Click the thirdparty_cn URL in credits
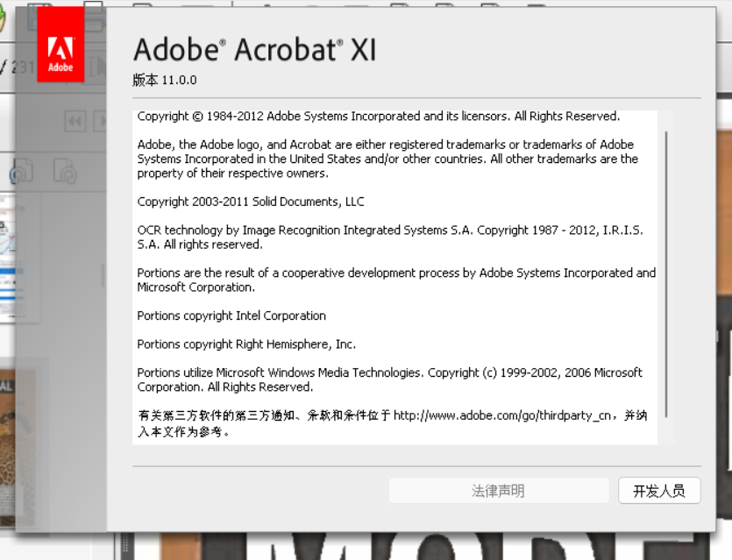Viewport: 732px width, 560px height. [502, 415]
